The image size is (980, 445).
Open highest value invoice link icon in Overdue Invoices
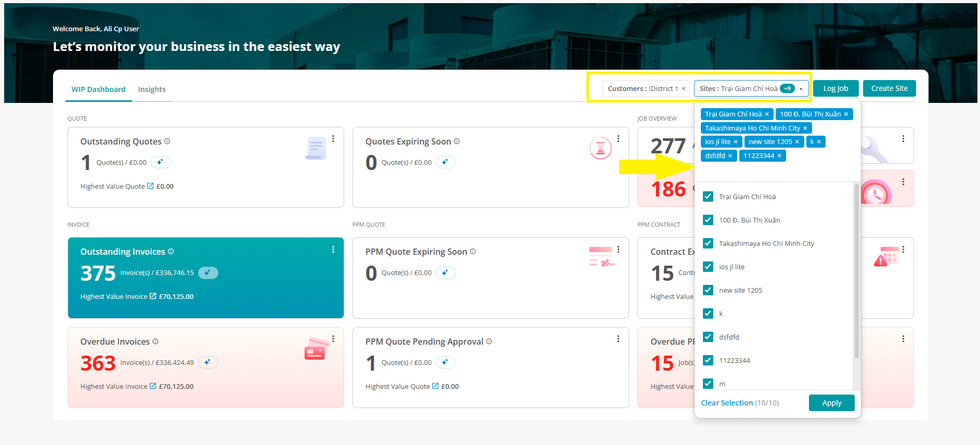[153, 386]
